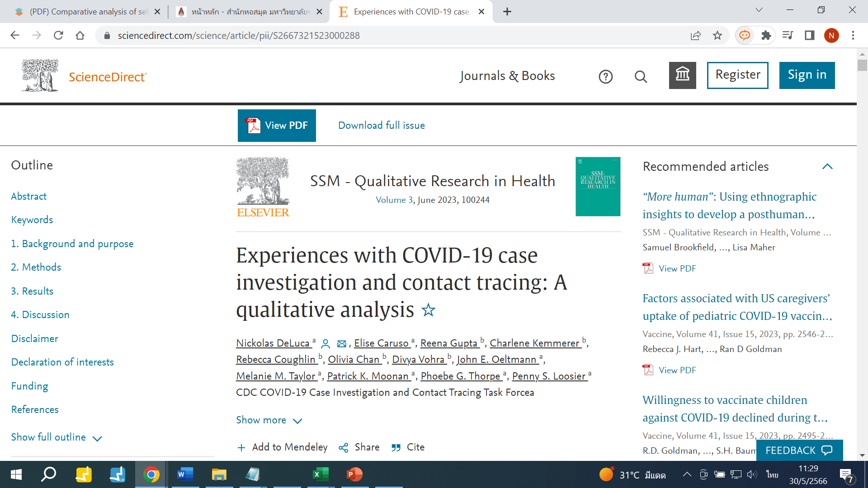
Task: Click the ScienceDirect tree logo
Action: 40,75
